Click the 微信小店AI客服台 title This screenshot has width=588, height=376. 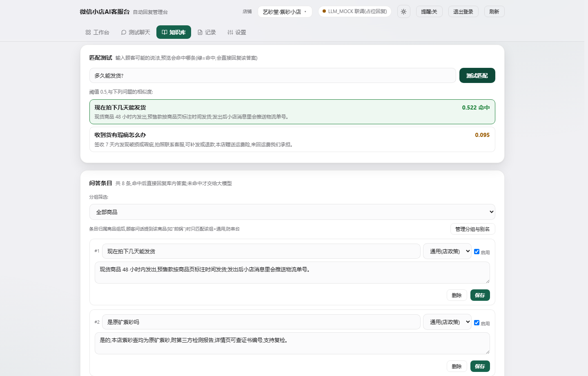(105, 11)
